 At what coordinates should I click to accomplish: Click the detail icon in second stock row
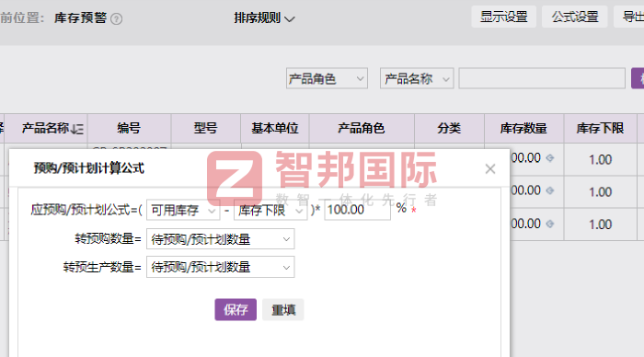(550, 190)
